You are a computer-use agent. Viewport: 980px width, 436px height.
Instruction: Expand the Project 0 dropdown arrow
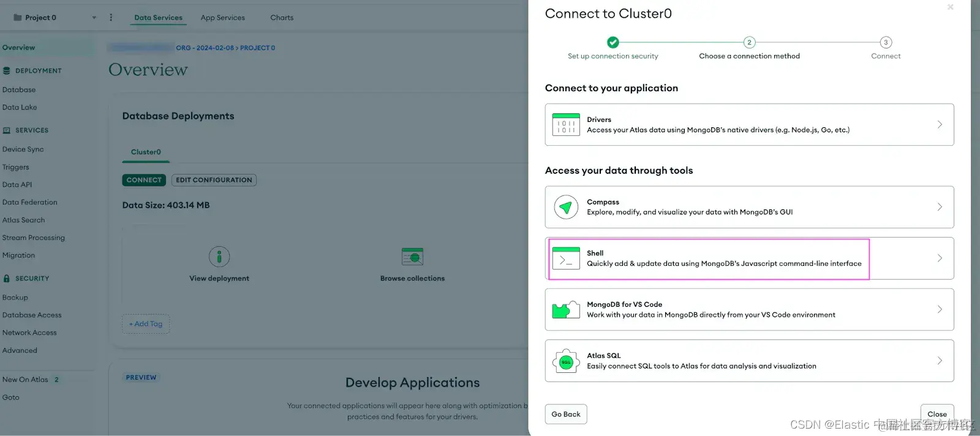pyautogui.click(x=94, y=18)
